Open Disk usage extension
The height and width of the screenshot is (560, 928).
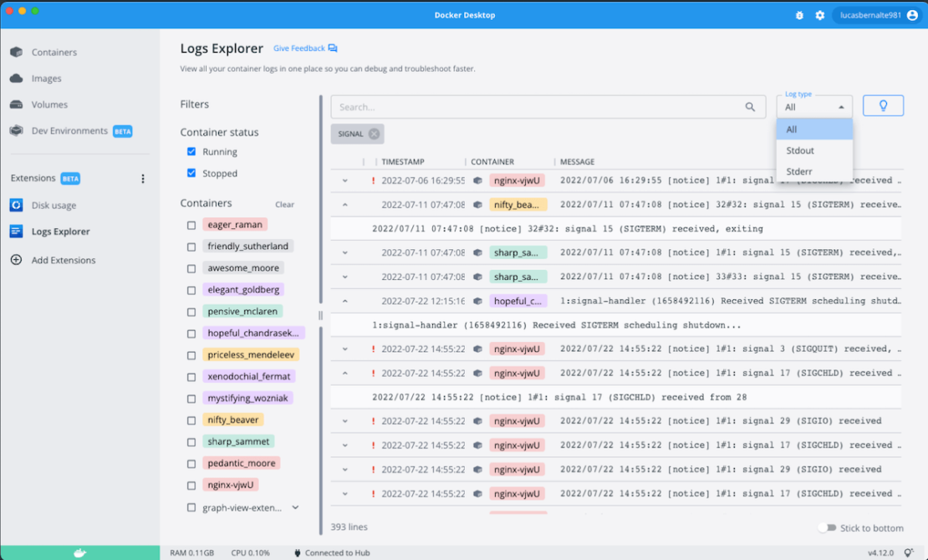point(54,206)
